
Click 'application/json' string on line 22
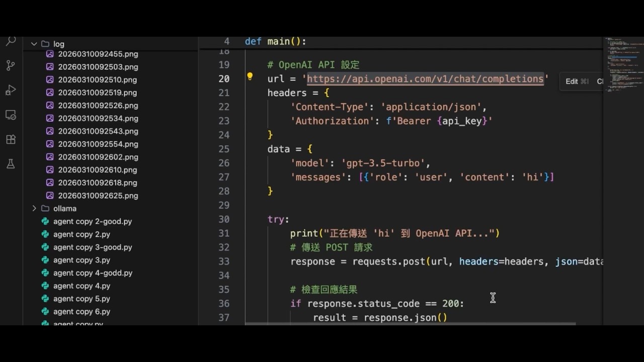point(431,107)
